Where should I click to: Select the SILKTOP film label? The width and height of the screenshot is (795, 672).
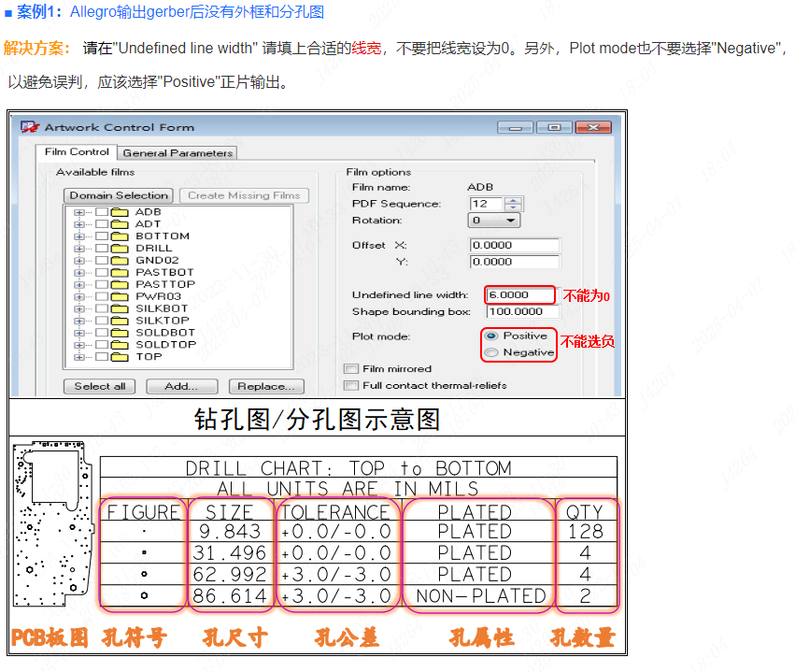coord(163,321)
